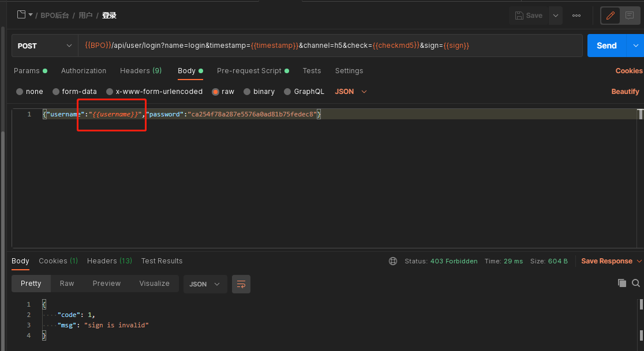Select the binary body type
Screen dimensions: 644x351
coord(259,92)
